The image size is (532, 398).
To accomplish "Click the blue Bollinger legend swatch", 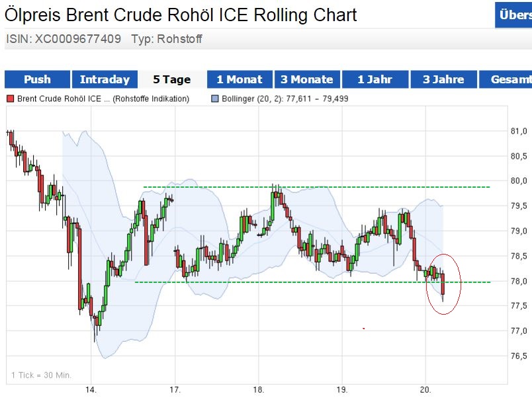I will [214, 99].
